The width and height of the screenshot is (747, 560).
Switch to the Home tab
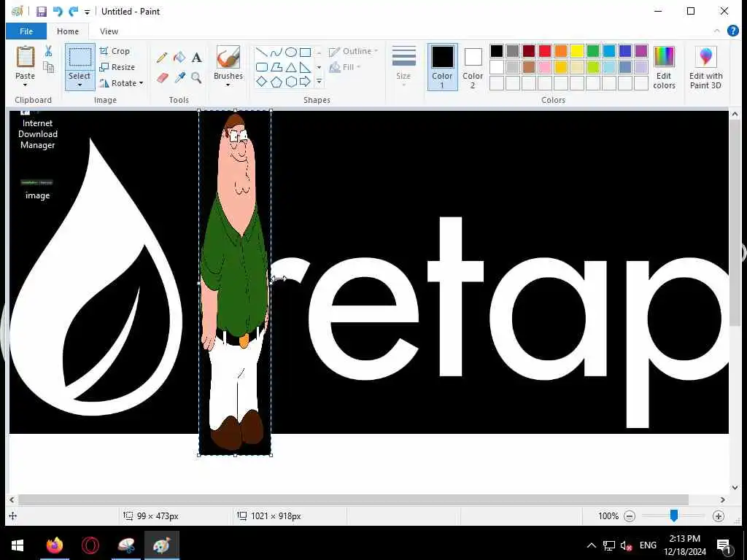tap(68, 31)
